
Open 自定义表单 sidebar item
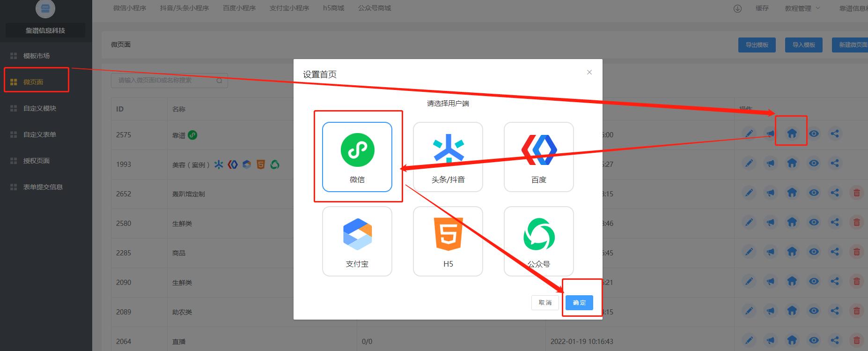click(45, 134)
